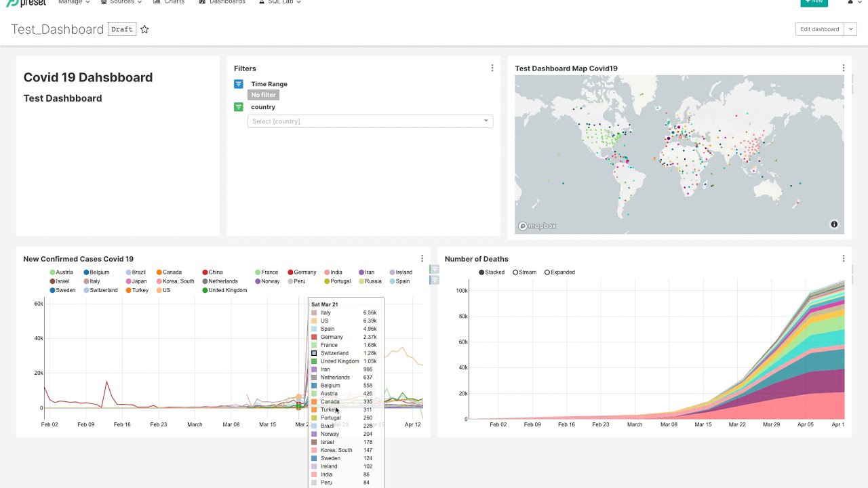Toggle Austria series in the legend
The height and width of the screenshot is (488, 868).
(x=61, y=272)
